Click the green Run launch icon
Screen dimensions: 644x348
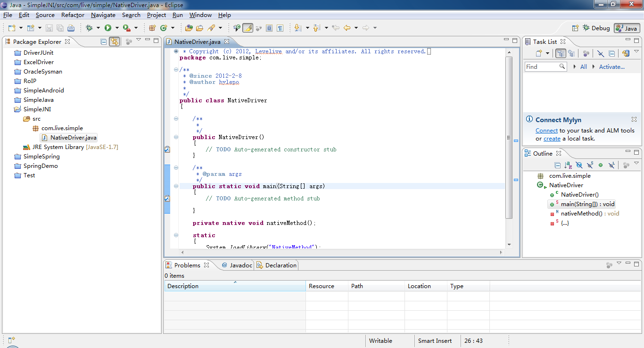[108, 28]
